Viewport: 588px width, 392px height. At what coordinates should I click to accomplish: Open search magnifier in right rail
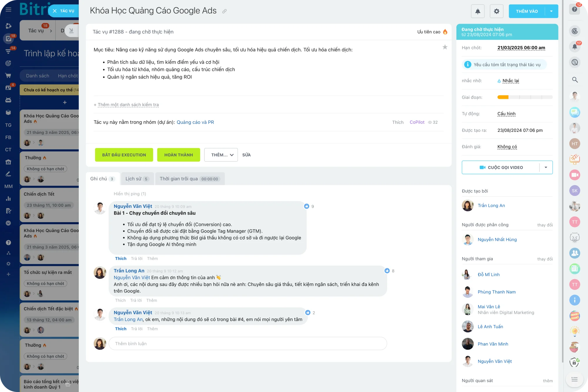coord(575,80)
